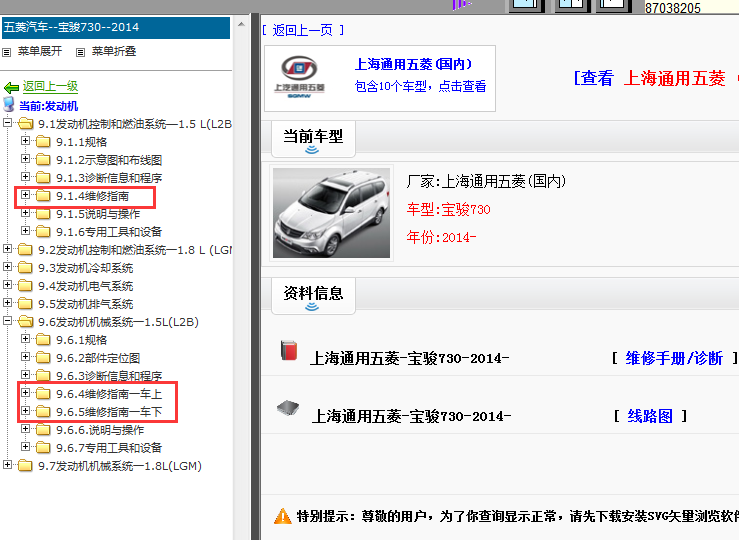Click folder icon of 9.1.6专用工具和设备
This screenshot has width=739, height=540.
click(43, 231)
